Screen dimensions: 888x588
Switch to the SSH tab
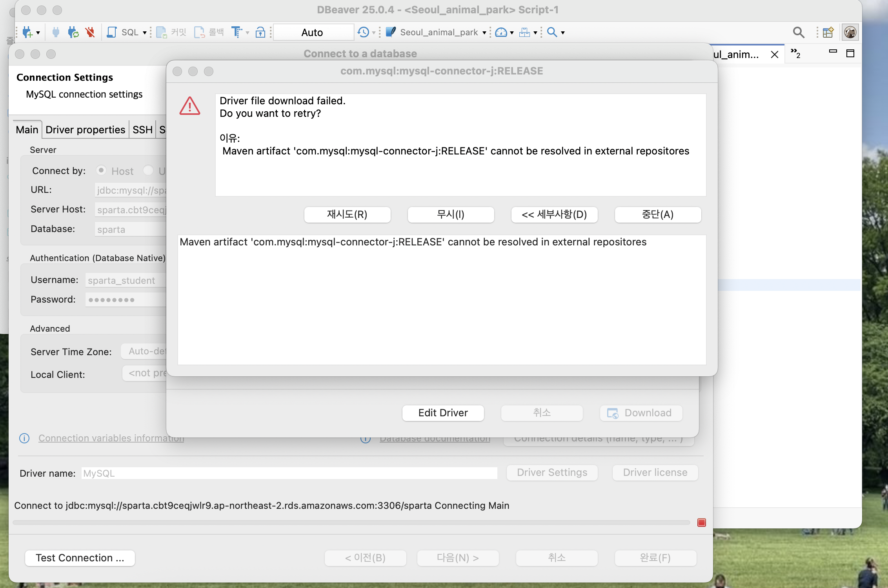pyautogui.click(x=142, y=130)
